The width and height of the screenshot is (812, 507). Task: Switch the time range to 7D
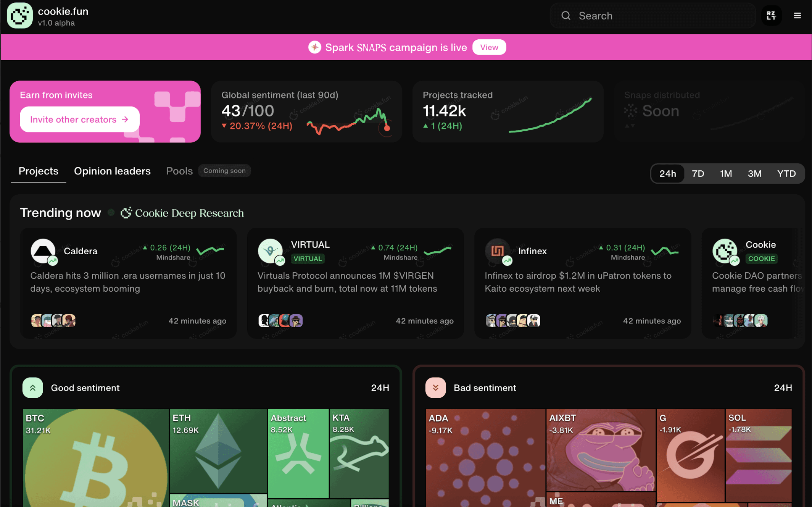pos(698,173)
